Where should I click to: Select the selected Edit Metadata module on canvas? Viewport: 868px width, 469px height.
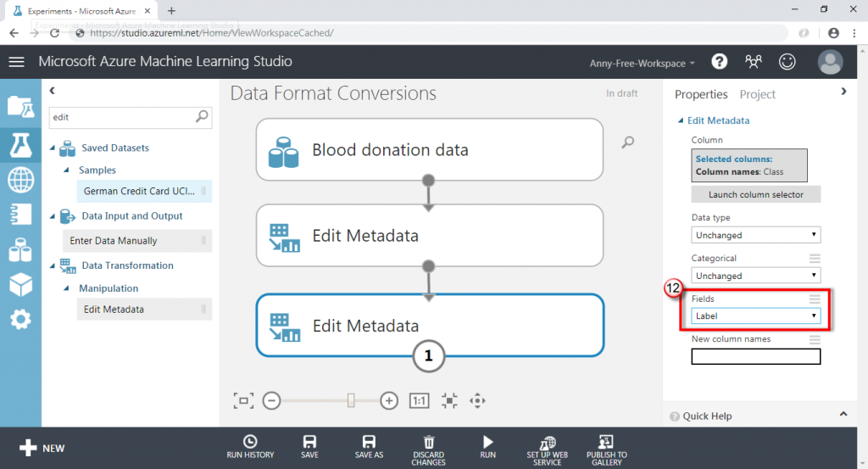(x=430, y=325)
